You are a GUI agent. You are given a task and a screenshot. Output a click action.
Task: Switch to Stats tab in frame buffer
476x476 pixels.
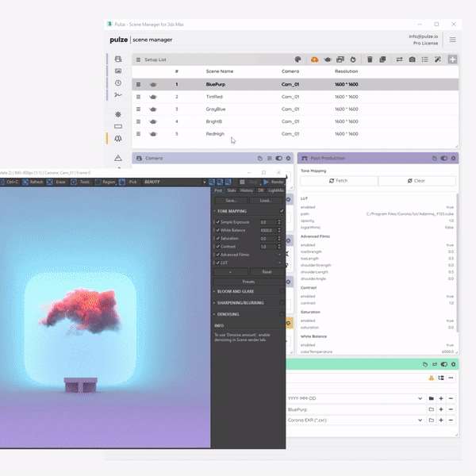point(232,190)
